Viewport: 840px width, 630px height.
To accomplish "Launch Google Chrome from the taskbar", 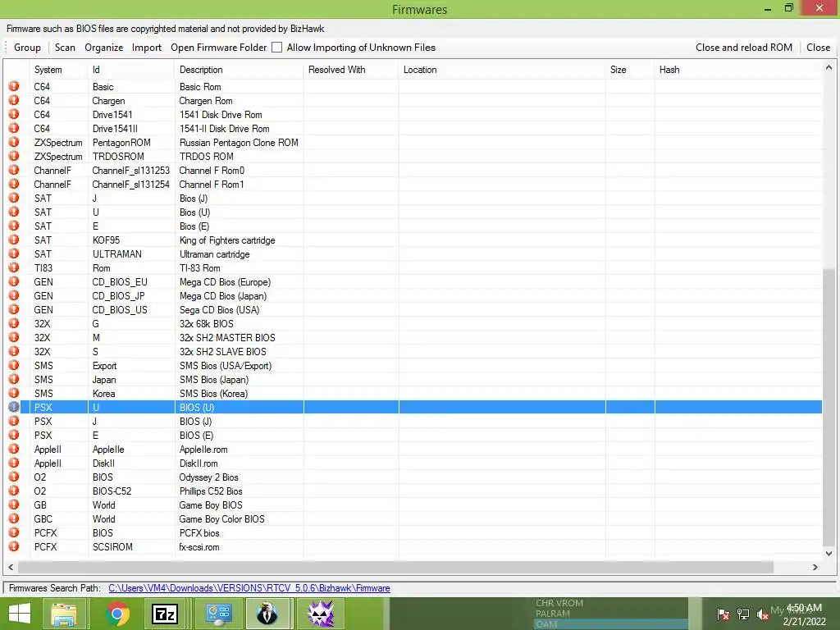I will click(x=117, y=614).
